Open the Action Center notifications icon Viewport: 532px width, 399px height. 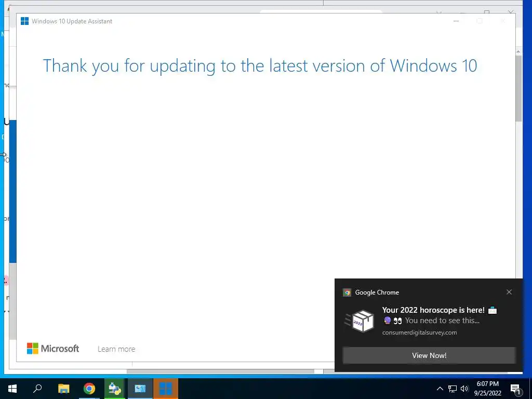[515, 389]
